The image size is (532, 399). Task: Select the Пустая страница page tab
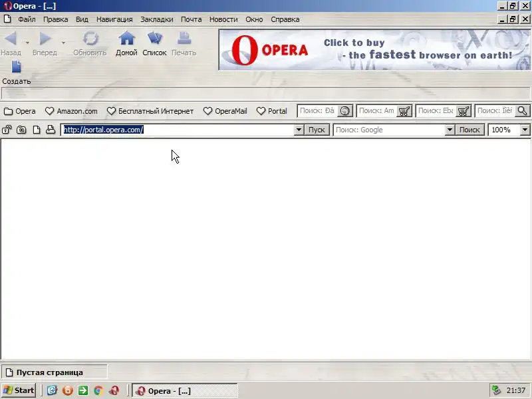pos(55,372)
